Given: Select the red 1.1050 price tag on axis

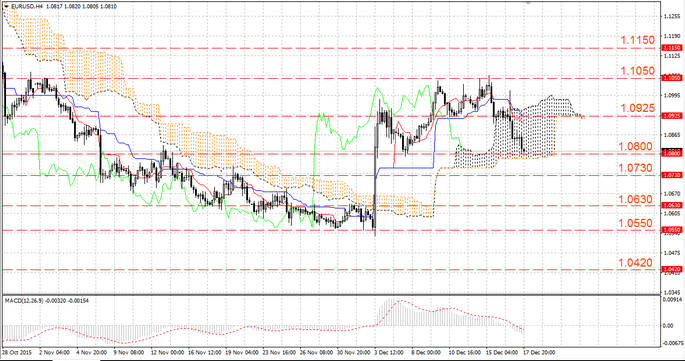Looking at the screenshot, I should coord(671,78).
